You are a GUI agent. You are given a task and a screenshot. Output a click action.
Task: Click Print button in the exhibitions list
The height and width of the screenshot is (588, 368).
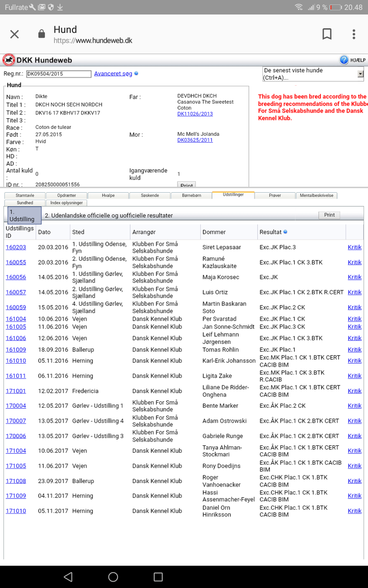point(329,215)
